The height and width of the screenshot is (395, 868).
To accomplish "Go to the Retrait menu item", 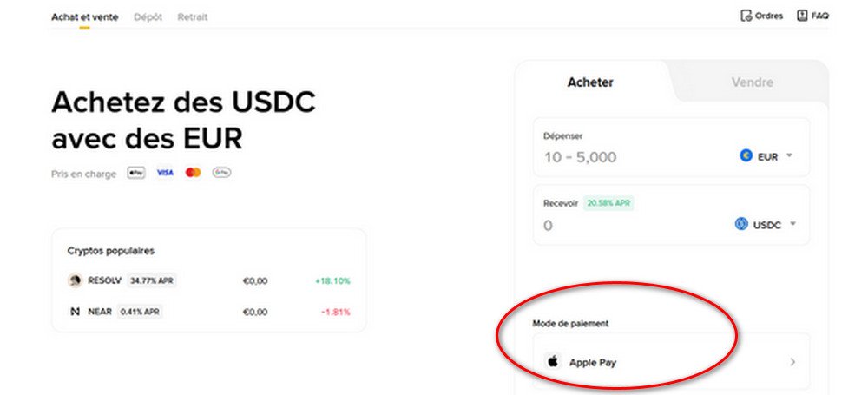I will 192,16.
